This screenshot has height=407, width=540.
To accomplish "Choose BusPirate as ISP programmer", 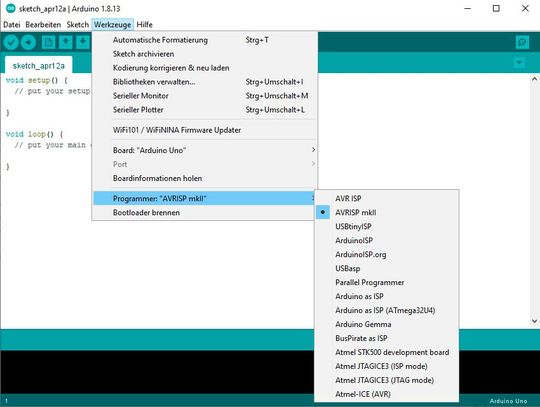I will click(x=387, y=338).
